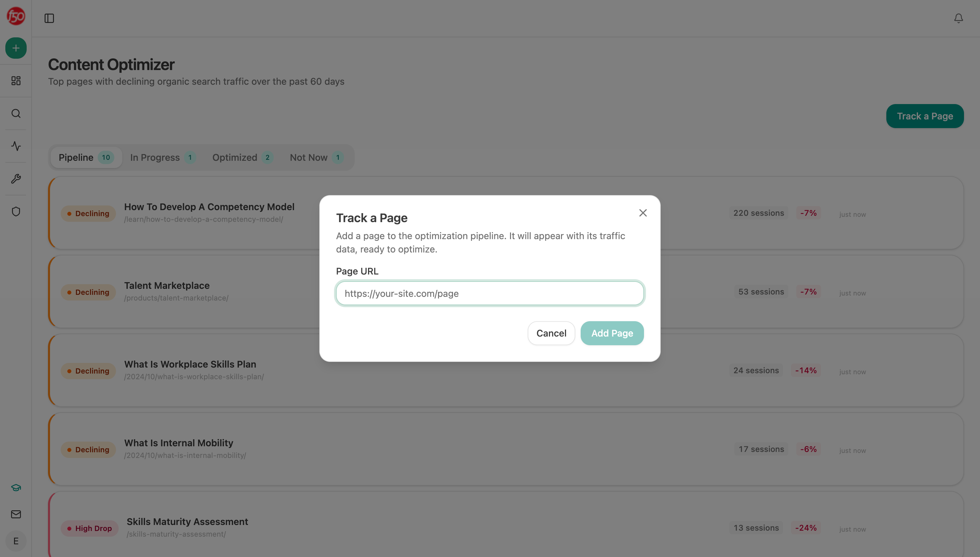Switch to the Pipeline tab
Viewport: 980px width, 557px height.
[86, 158]
